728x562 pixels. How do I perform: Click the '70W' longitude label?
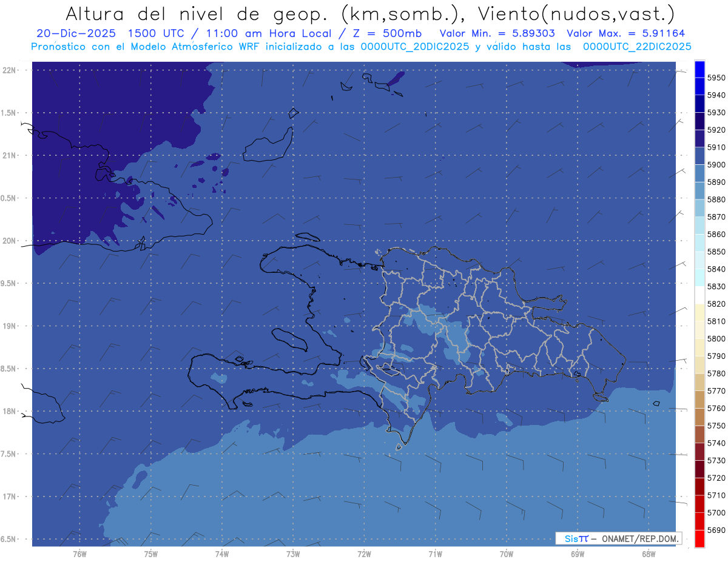[507, 554]
